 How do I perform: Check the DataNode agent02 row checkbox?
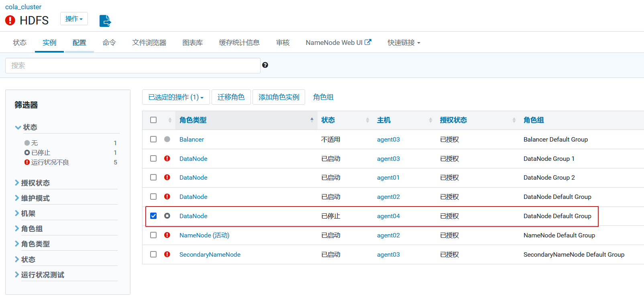[153, 197]
